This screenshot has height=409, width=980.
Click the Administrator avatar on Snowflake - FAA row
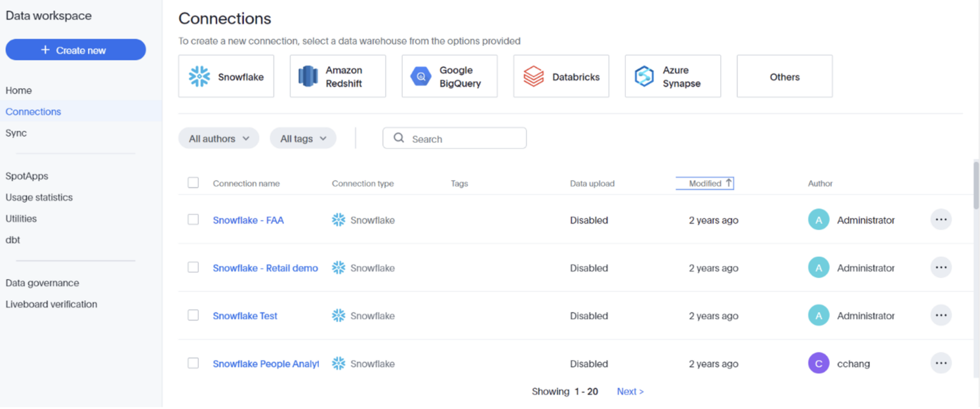pyautogui.click(x=818, y=219)
